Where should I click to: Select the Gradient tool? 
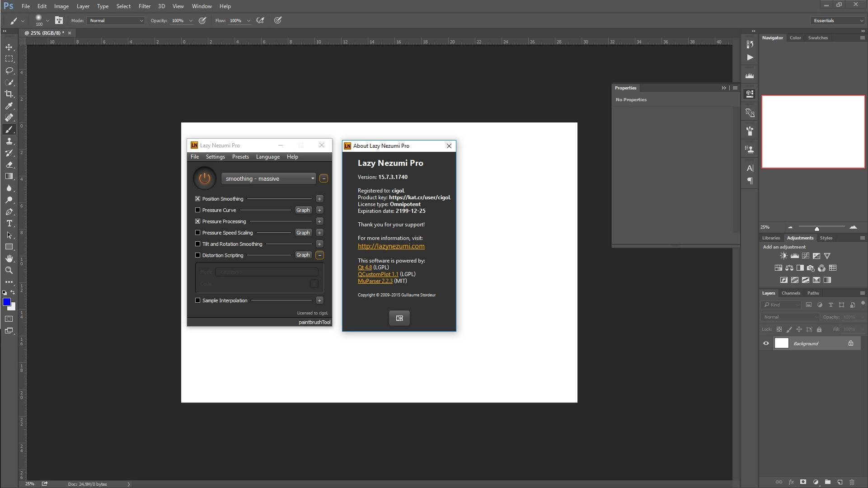(x=9, y=176)
